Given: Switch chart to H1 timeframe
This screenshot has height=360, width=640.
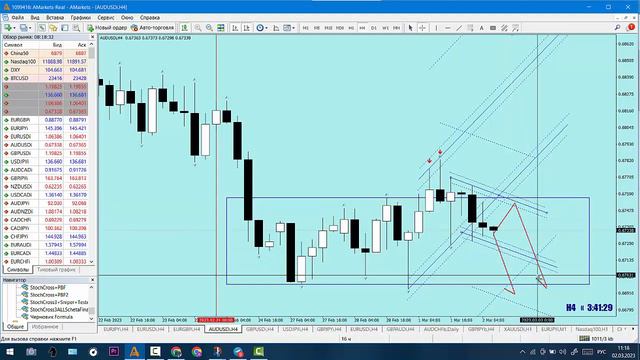Looking at the screenshot, I should point(351,28).
